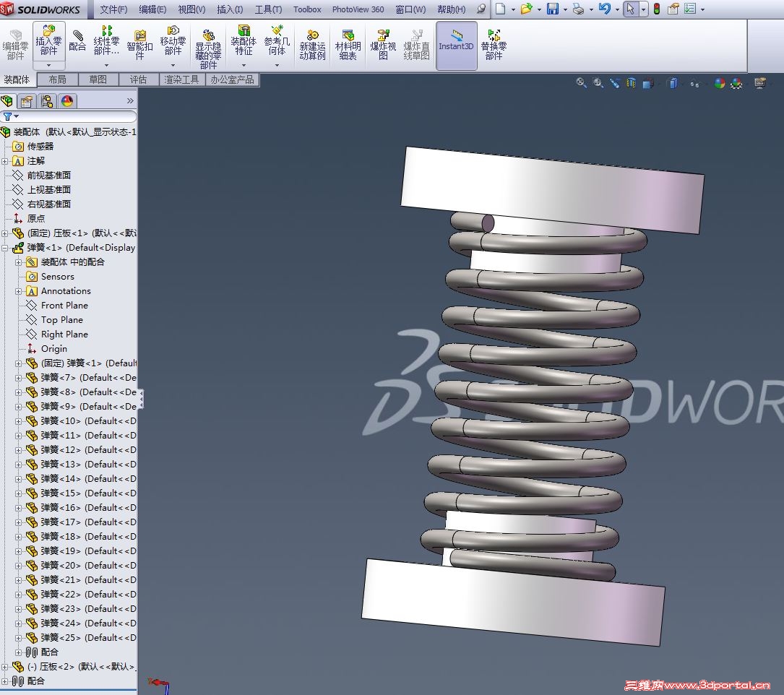
Task: Open the dropdown arrow next to Save
Action: (x=565, y=9)
